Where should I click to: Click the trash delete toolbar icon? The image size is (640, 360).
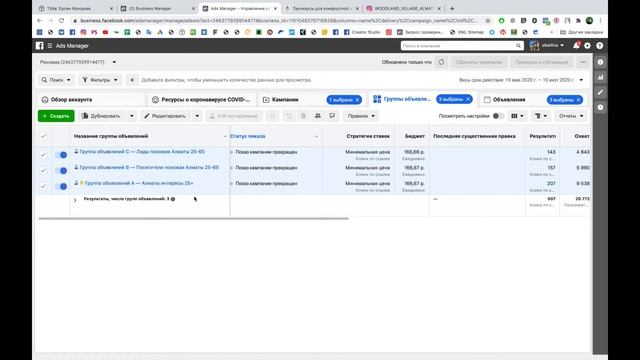click(x=303, y=116)
